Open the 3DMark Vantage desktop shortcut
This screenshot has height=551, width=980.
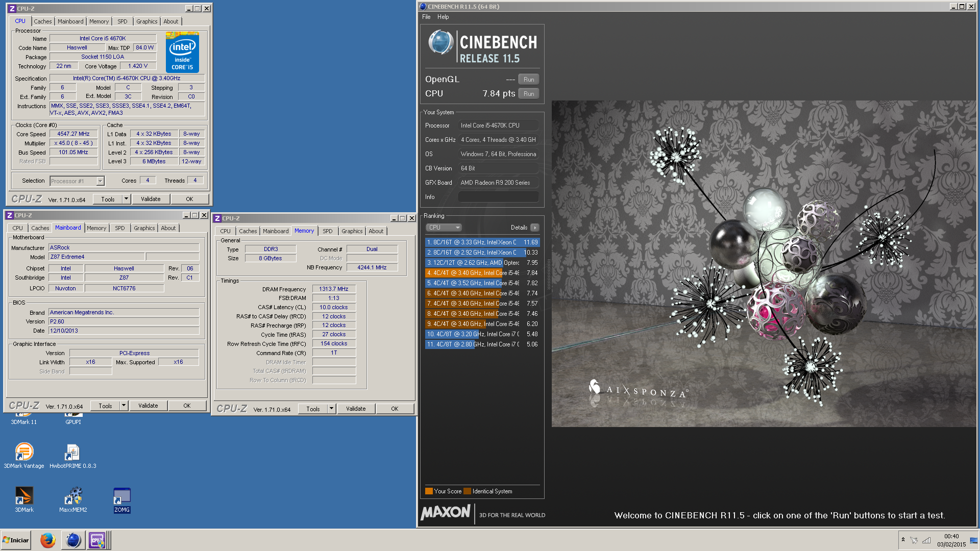pos(24,455)
